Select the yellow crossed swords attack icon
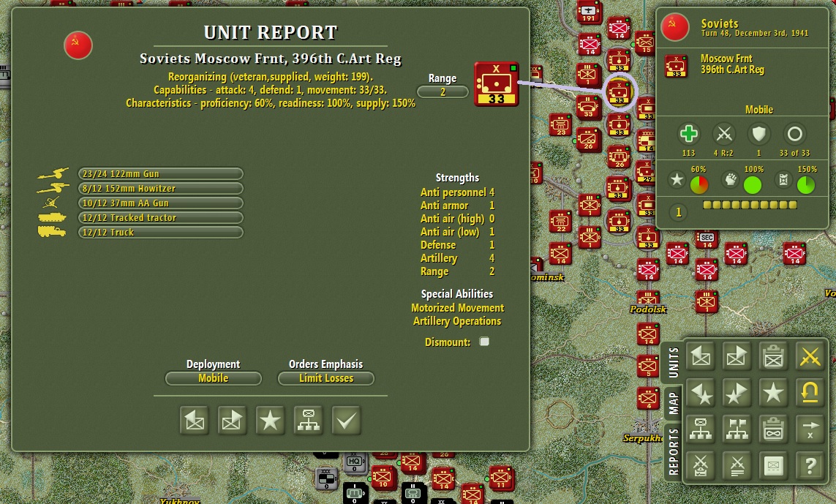 [x=810, y=357]
